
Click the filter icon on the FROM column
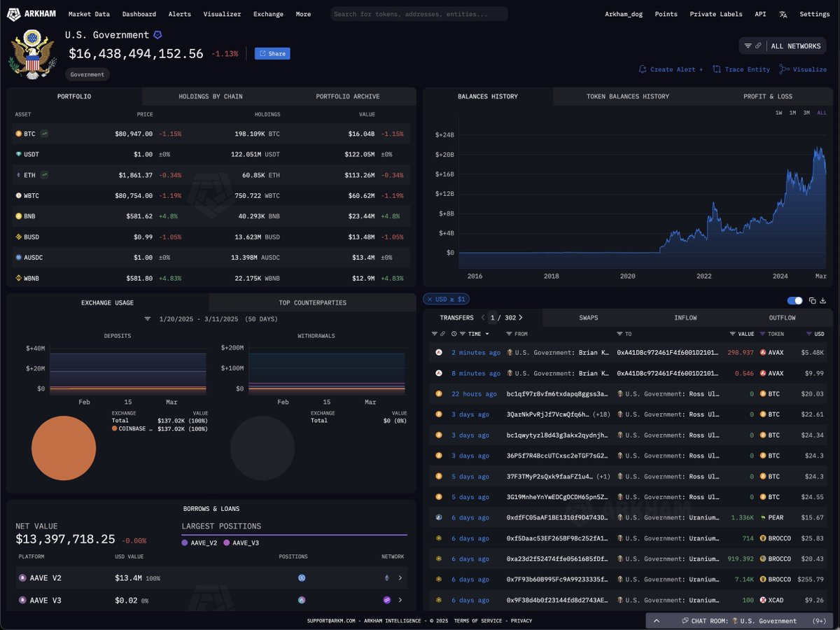(x=509, y=334)
